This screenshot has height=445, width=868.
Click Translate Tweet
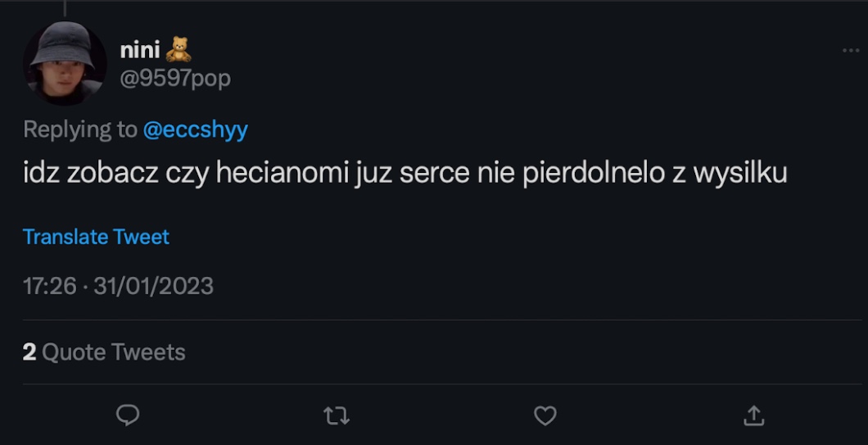coord(96,237)
